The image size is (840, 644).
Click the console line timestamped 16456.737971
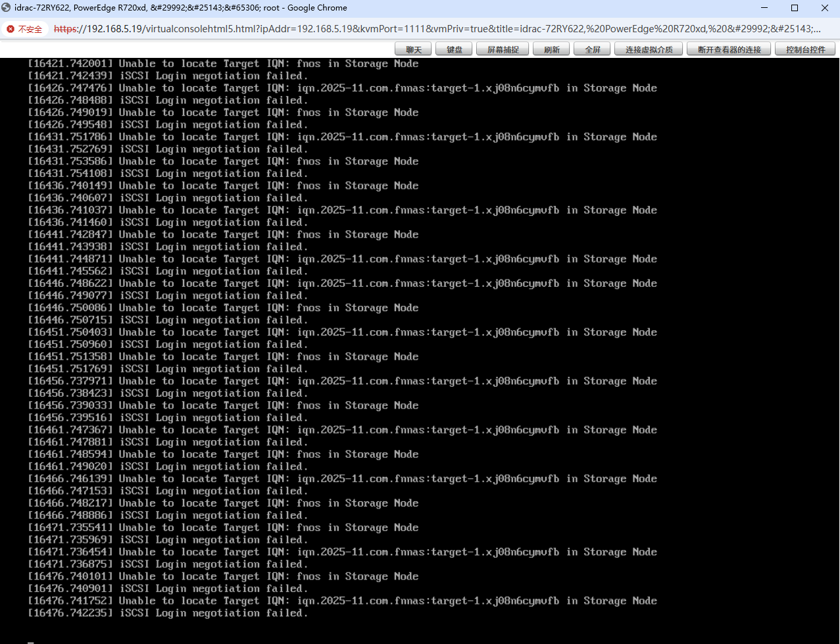point(343,381)
